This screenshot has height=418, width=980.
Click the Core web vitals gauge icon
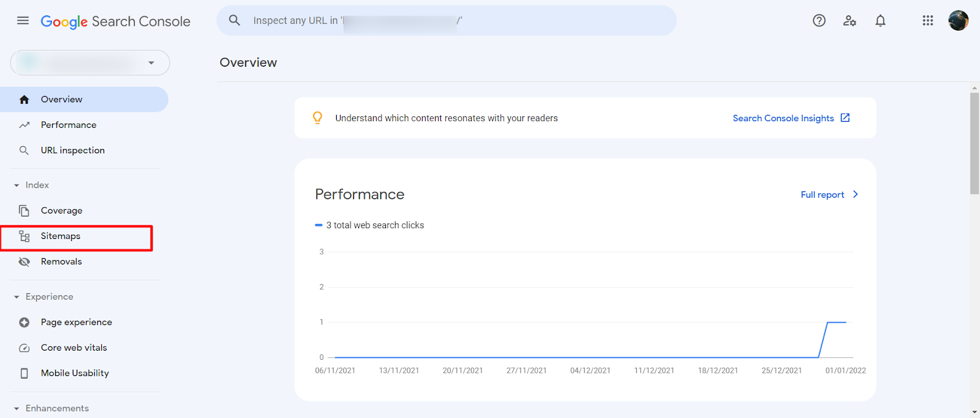pos(24,348)
